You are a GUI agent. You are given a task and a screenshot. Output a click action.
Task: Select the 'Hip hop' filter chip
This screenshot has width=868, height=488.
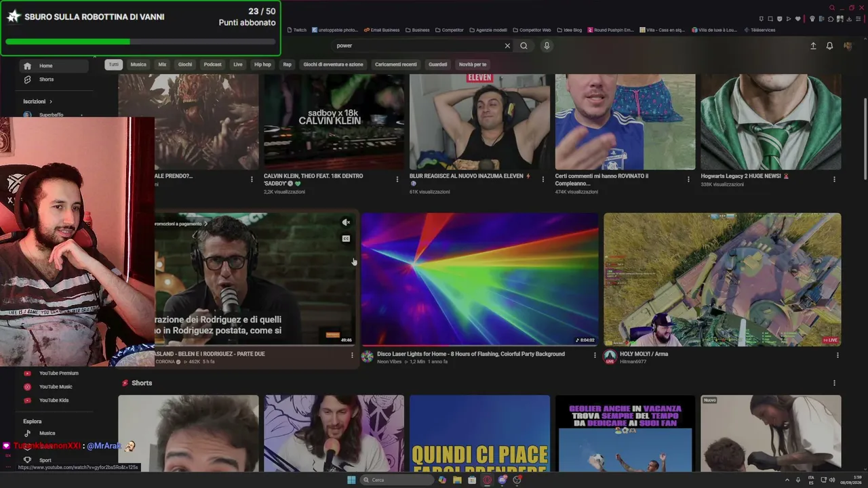coord(262,64)
